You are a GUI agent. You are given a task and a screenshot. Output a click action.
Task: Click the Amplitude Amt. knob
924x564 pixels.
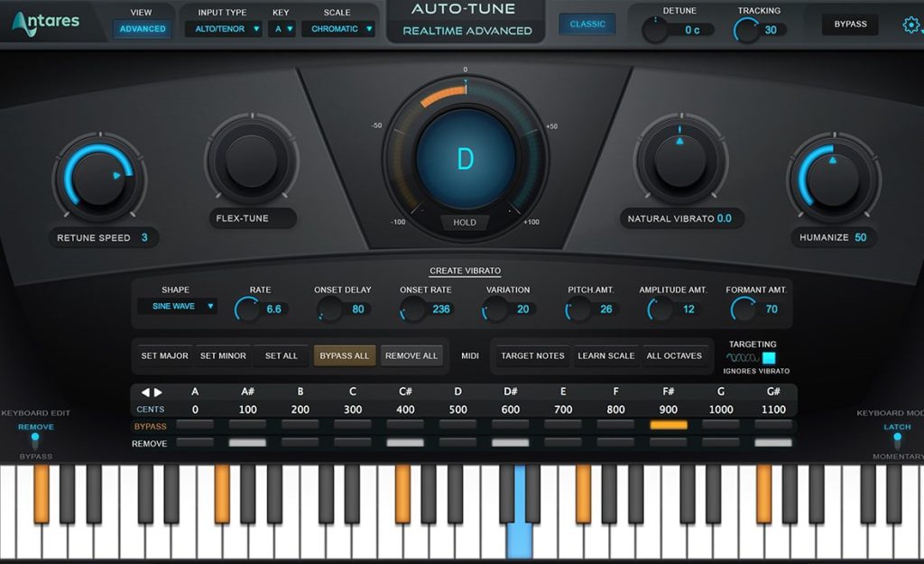(660, 309)
